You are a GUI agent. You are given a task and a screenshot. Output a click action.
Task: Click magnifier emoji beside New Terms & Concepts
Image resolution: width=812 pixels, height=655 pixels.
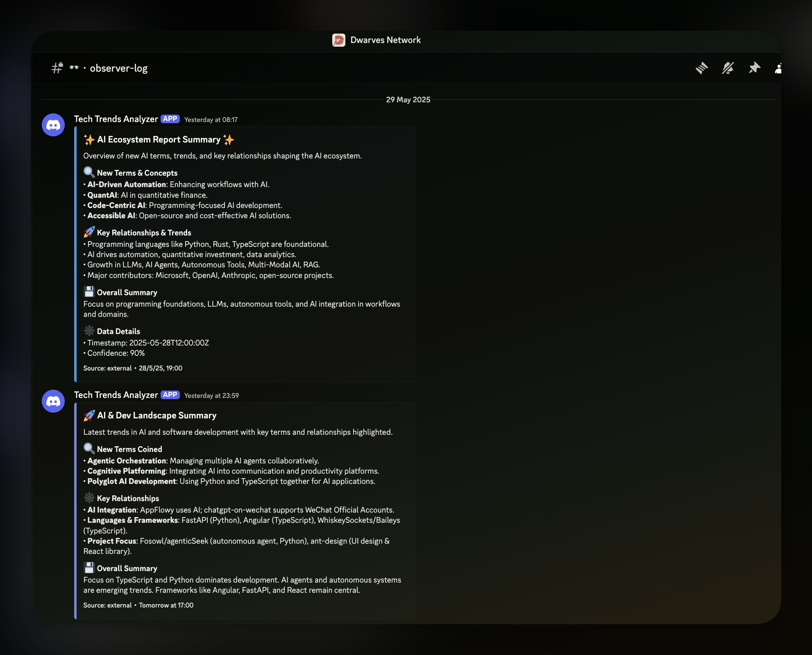pos(89,172)
